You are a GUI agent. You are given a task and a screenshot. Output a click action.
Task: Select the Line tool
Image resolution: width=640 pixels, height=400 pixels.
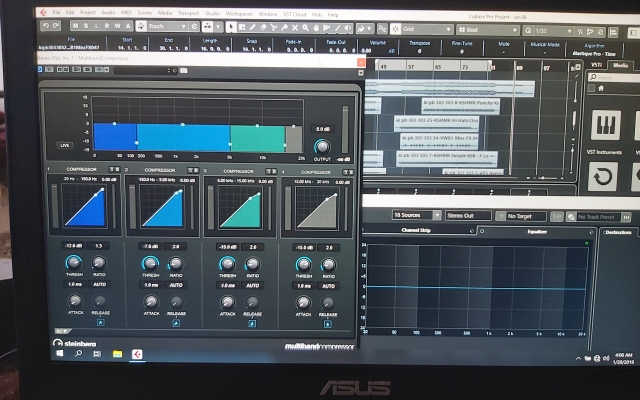tap(338, 28)
